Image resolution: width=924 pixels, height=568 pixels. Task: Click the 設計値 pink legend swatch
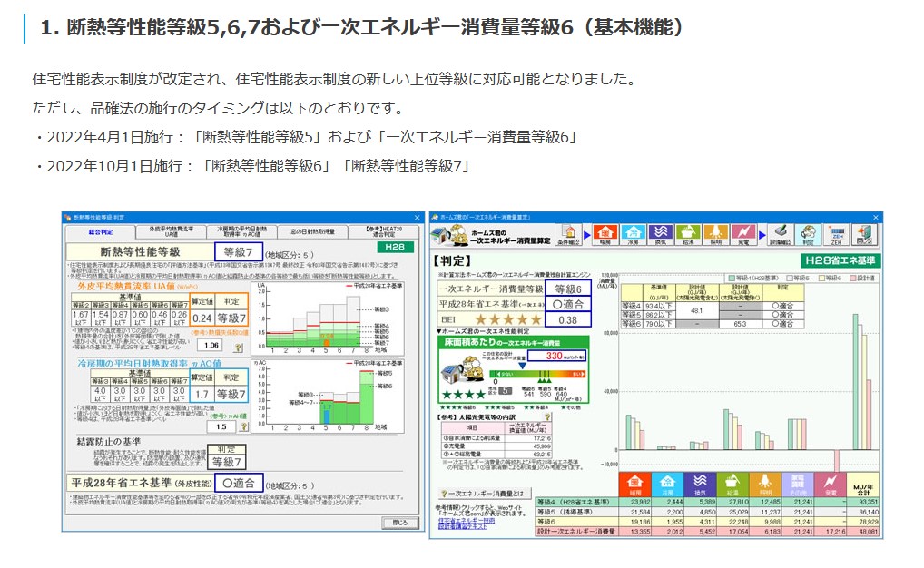pos(853,279)
